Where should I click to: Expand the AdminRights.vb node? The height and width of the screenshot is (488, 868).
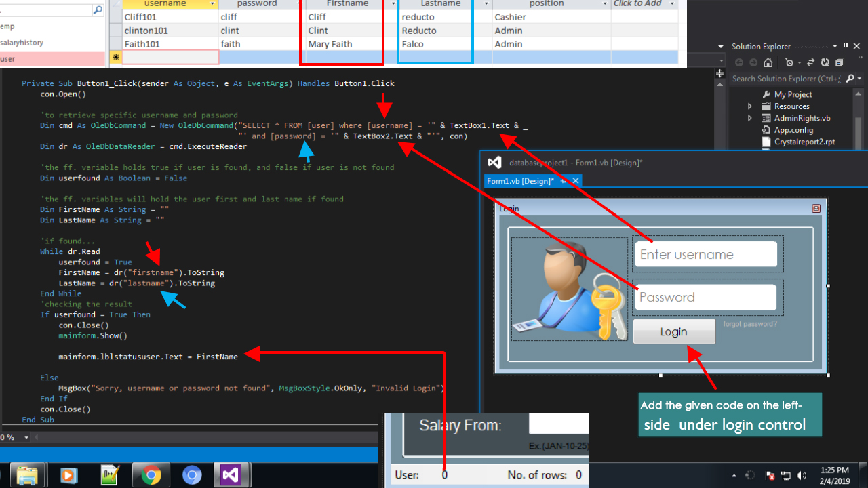click(x=749, y=119)
